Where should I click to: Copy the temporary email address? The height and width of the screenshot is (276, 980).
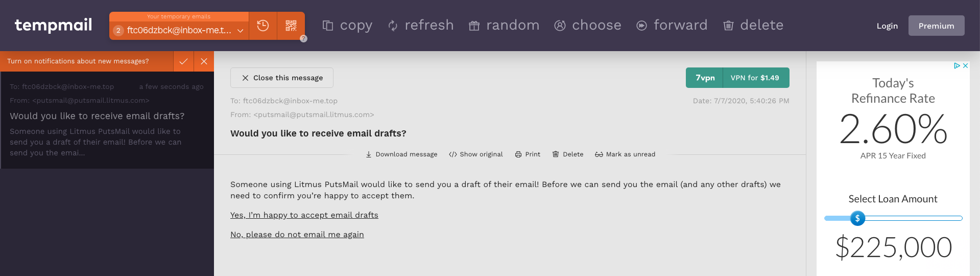coord(347,25)
